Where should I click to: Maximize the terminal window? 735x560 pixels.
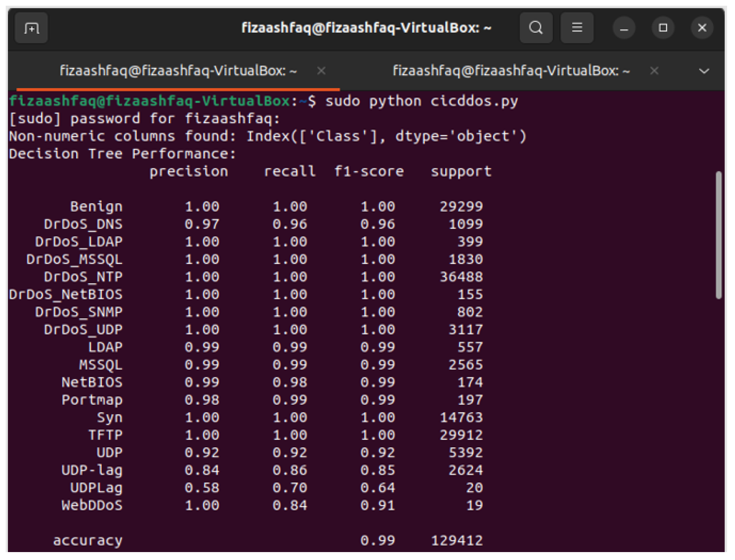(x=663, y=28)
